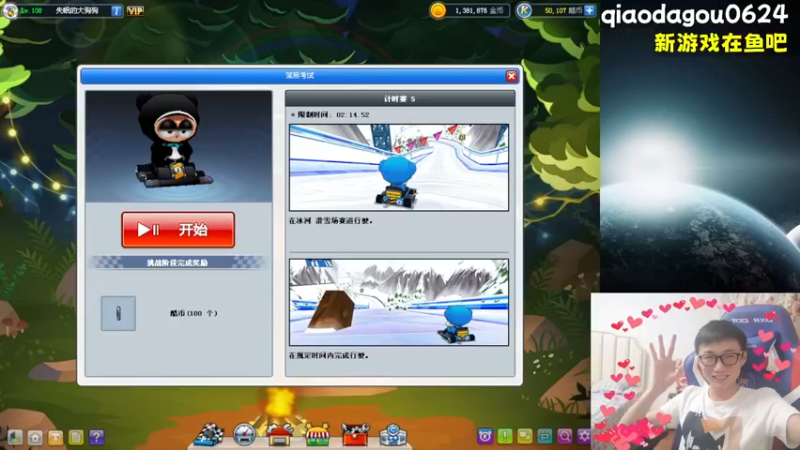Click the lower snowy track preview image
The height and width of the screenshot is (450, 800).
399,302
